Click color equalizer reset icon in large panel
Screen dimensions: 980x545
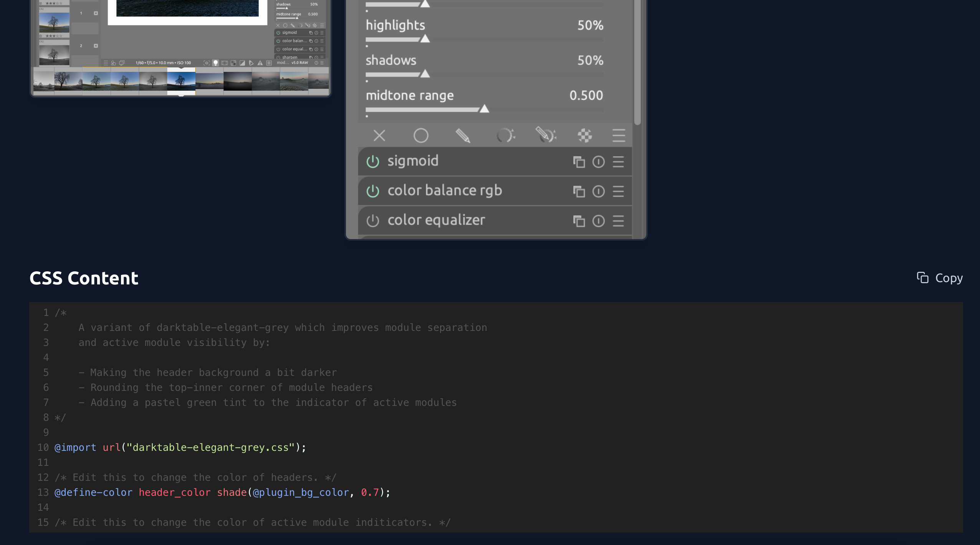pos(598,221)
